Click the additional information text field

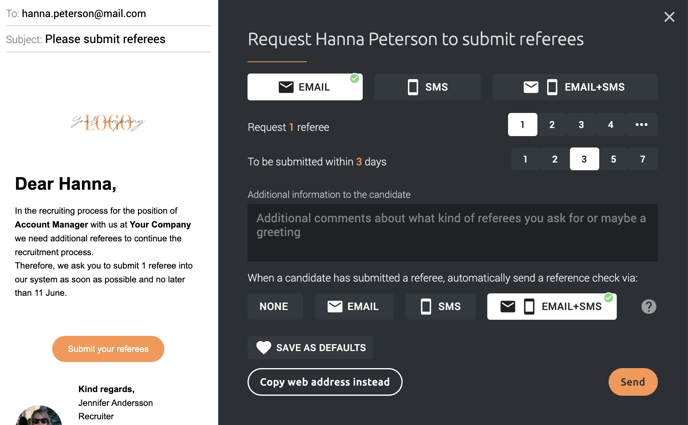click(452, 232)
